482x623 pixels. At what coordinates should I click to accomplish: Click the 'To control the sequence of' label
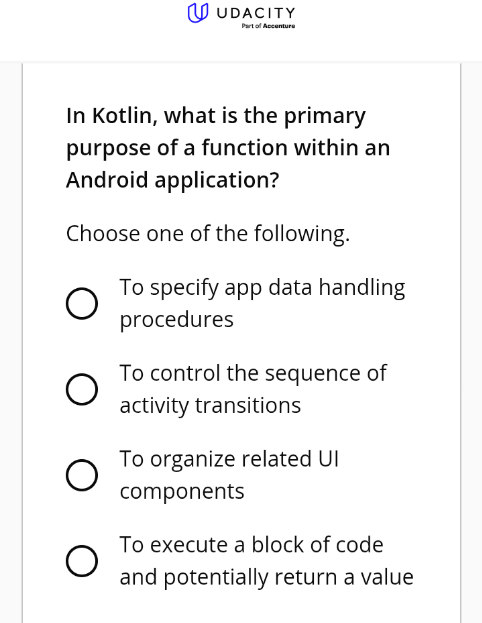pos(253,373)
